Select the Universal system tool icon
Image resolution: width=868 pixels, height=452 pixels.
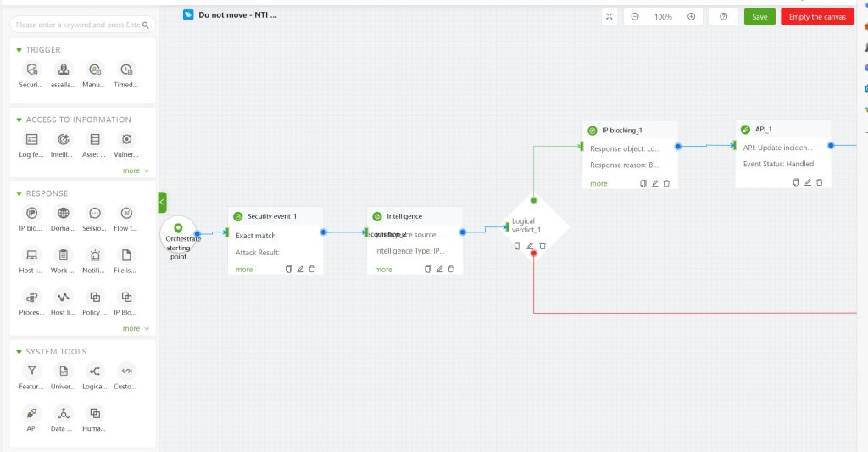[64, 371]
